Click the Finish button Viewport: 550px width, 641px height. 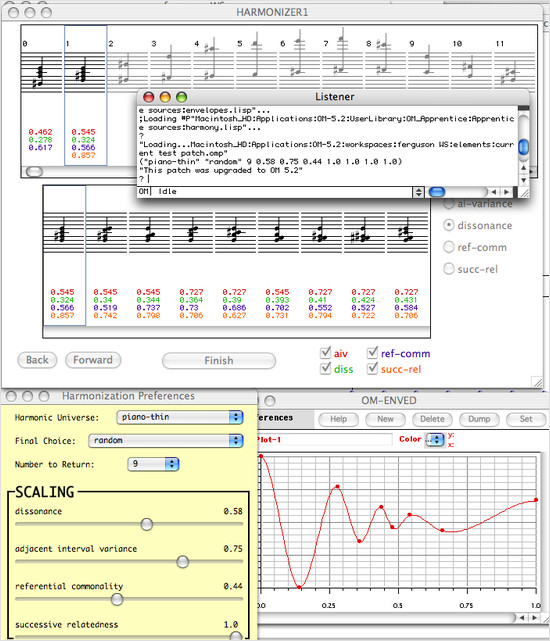219,361
